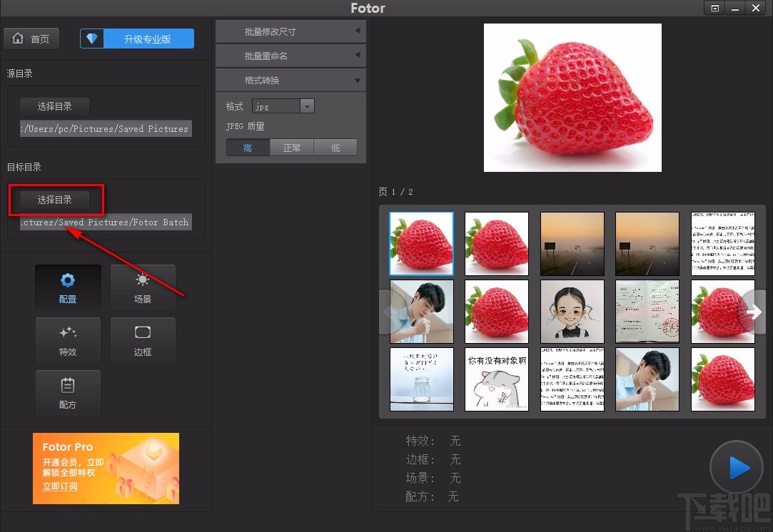
Task: Click the target directory path field
Action: (x=106, y=222)
